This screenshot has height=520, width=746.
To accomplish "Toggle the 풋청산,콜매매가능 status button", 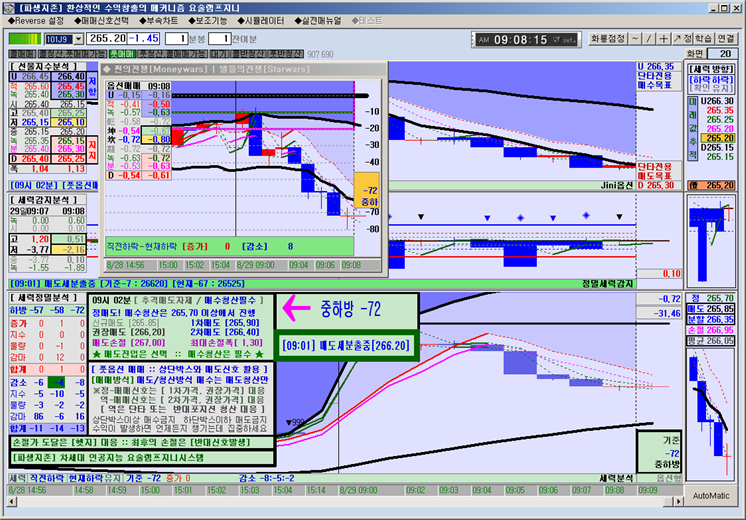I will click(173, 54).
